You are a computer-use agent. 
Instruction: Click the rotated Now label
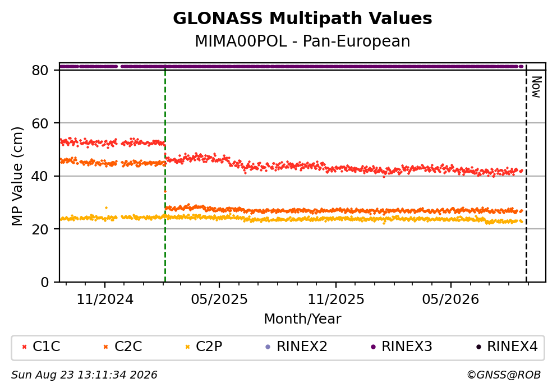tap(536, 87)
